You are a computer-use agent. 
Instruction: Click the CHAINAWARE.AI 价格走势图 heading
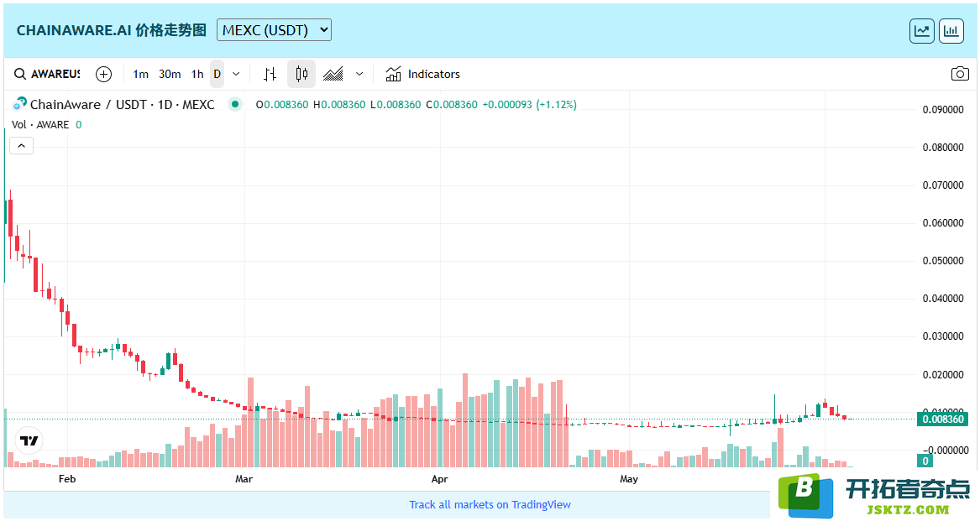[x=111, y=30]
